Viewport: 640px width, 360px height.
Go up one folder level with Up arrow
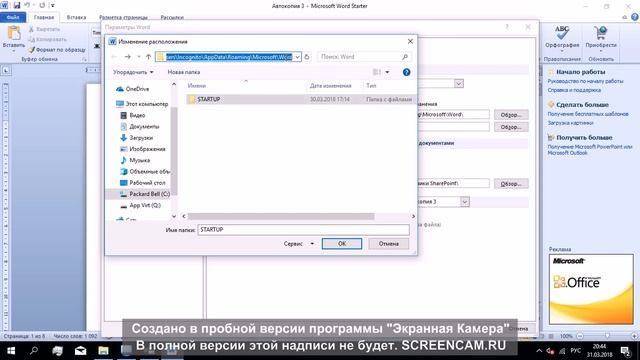tap(149, 57)
